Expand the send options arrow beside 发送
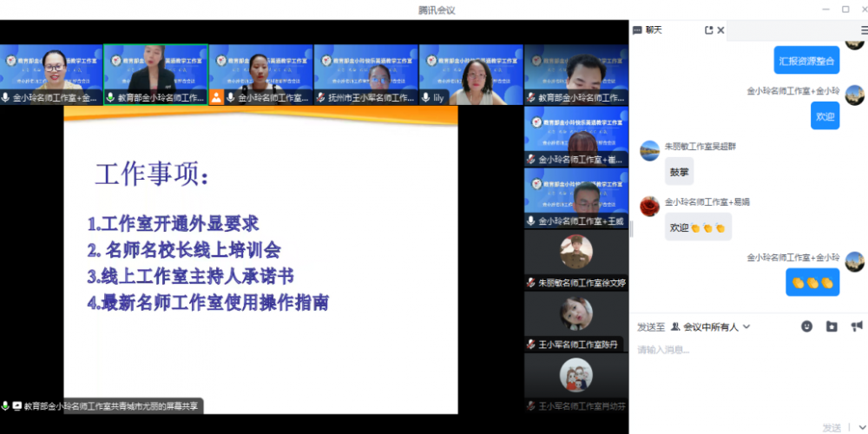868x434 pixels. coord(861,428)
